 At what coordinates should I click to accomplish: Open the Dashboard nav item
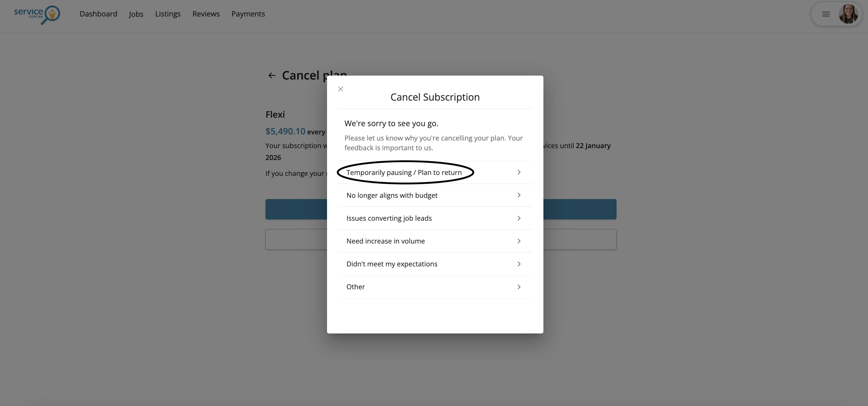click(98, 14)
